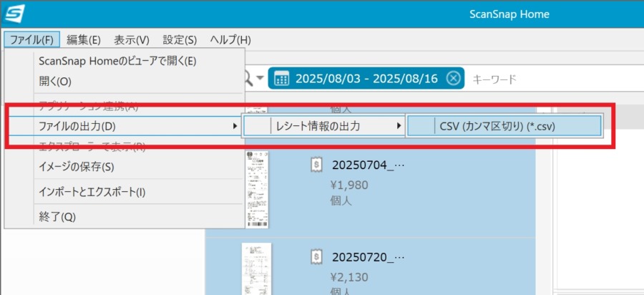Select receipt thumbnail for 20250720
The width and height of the screenshot is (644, 295).
tap(257, 269)
